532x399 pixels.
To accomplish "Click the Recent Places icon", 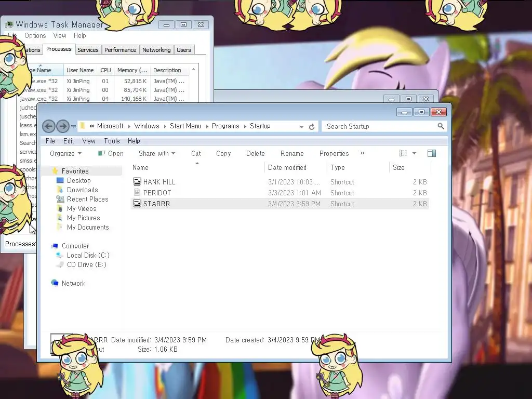I will tap(60, 199).
